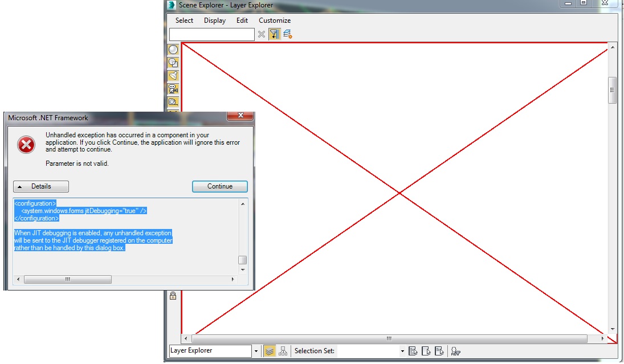Click the lock icon on the left toolbar
Viewport: 624px width, 364px height.
[173, 296]
